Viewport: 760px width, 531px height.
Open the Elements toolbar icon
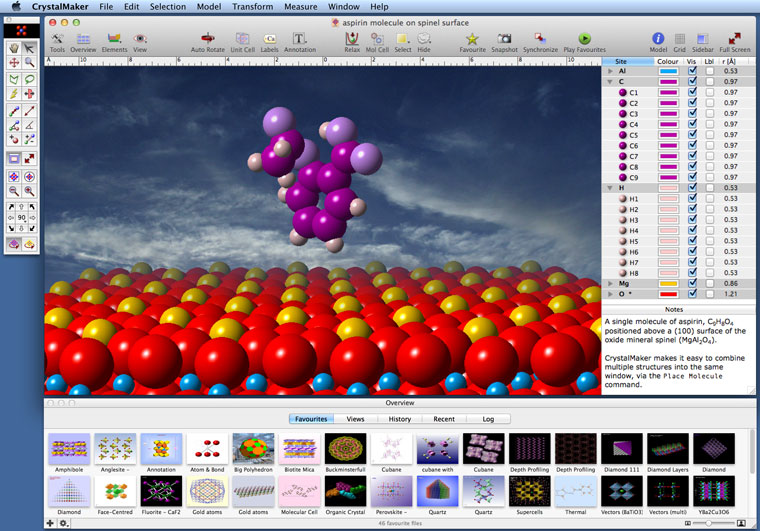(114, 43)
